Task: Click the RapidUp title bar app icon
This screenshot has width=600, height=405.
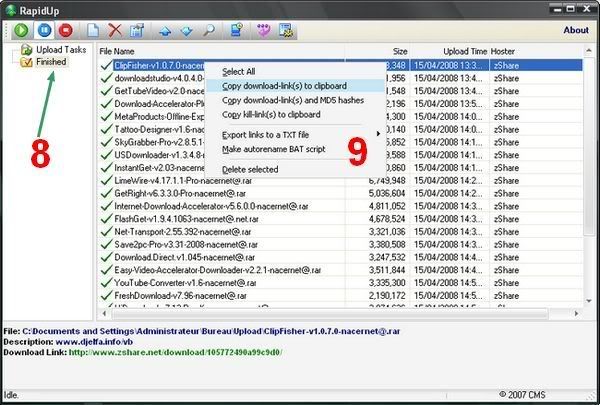Action: point(10,10)
